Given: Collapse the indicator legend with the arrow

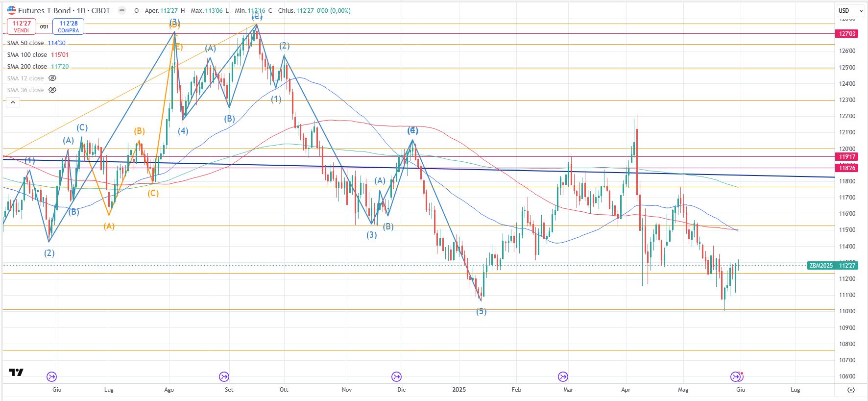Looking at the screenshot, I should (x=13, y=102).
